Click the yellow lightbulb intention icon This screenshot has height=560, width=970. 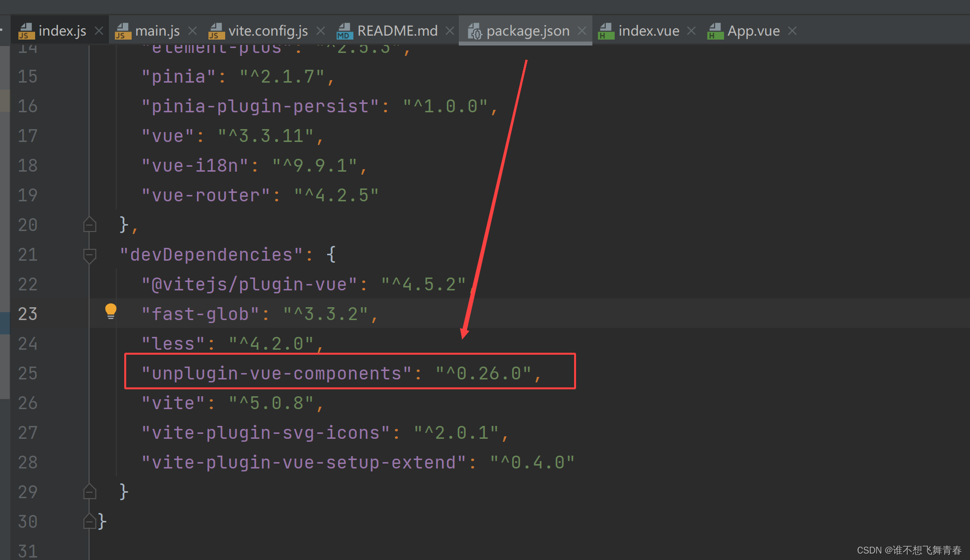coord(111,311)
